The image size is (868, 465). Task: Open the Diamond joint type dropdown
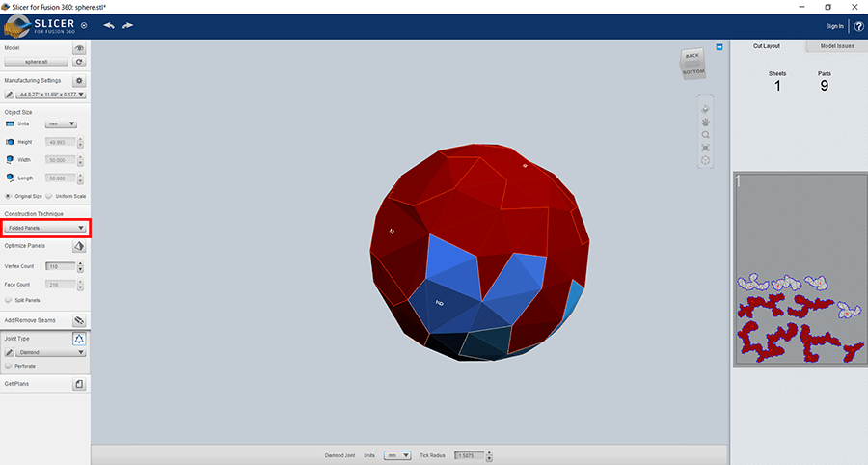tap(50, 353)
